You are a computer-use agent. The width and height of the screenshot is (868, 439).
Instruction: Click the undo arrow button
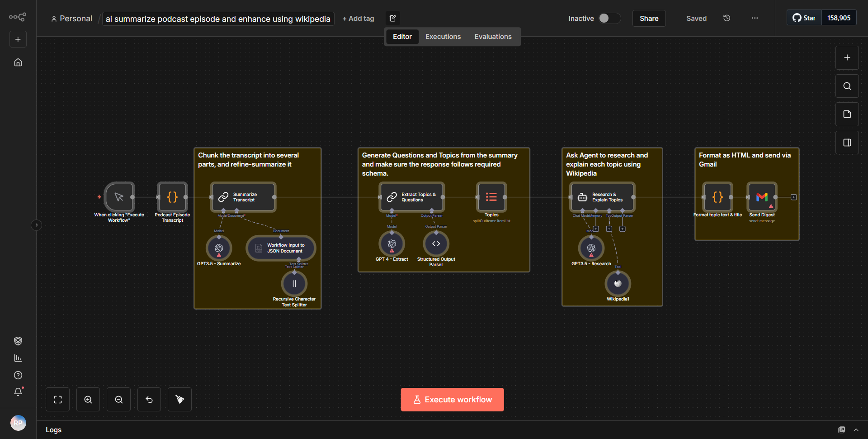click(x=149, y=400)
